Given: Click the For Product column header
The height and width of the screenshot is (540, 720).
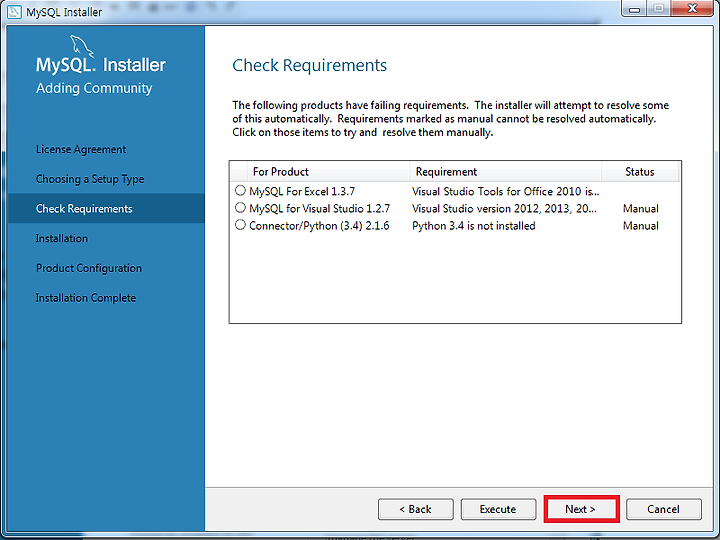Looking at the screenshot, I should click(328, 172).
